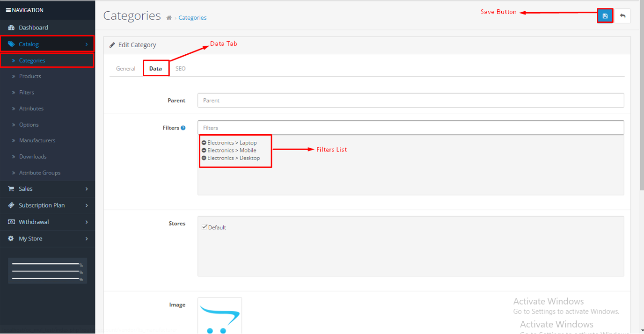Screen dimensions: 644x334
Task: Select the Sales cart icon
Action: coord(10,189)
